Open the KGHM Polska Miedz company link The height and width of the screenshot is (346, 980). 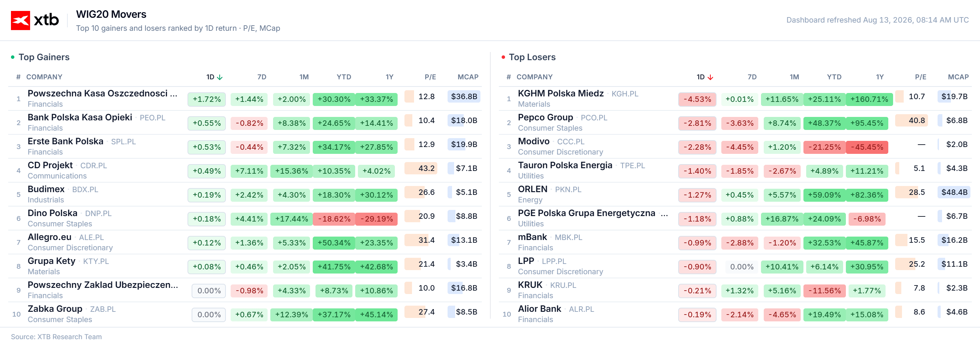coord(560,93)
